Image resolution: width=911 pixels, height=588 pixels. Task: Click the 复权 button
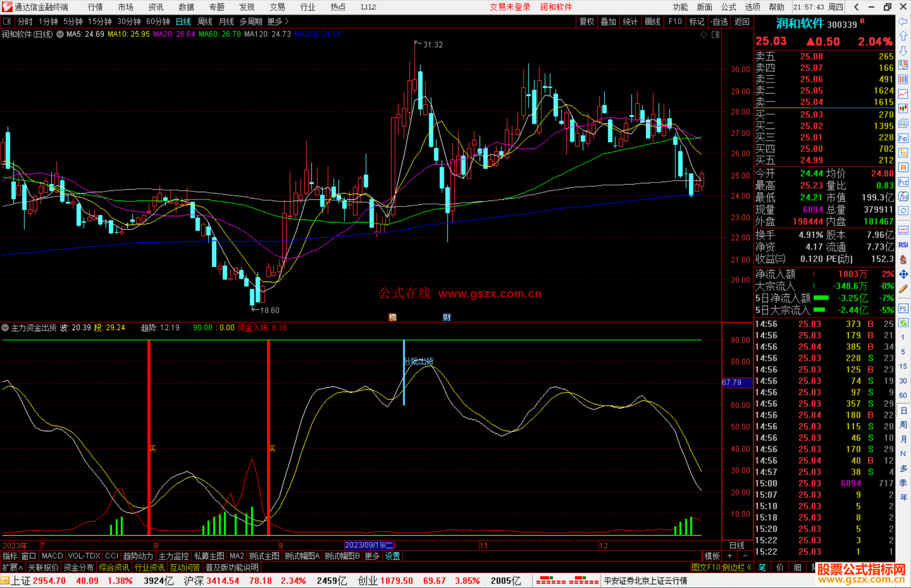(586, 21)
